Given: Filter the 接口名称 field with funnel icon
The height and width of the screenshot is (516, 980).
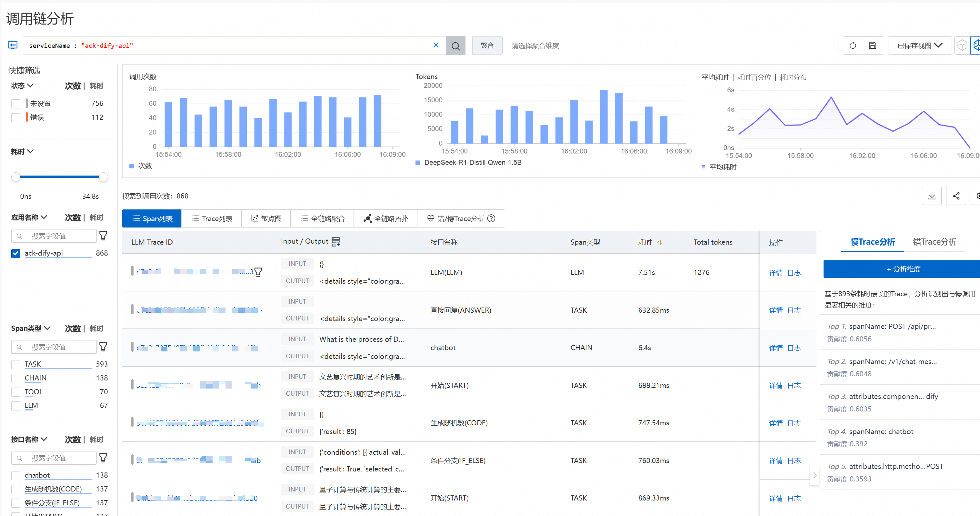Looking at the screenshot, I should click(103, 458).
